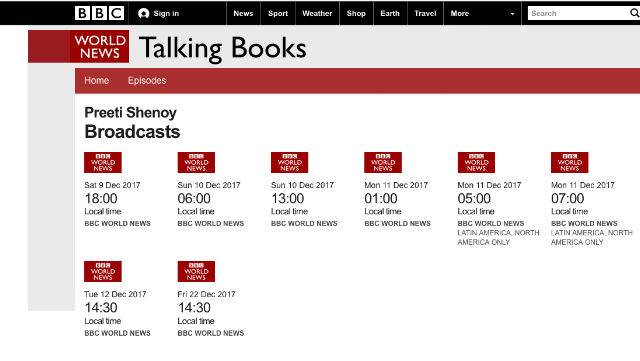Click the Sign in link

[x=166, y=13]
